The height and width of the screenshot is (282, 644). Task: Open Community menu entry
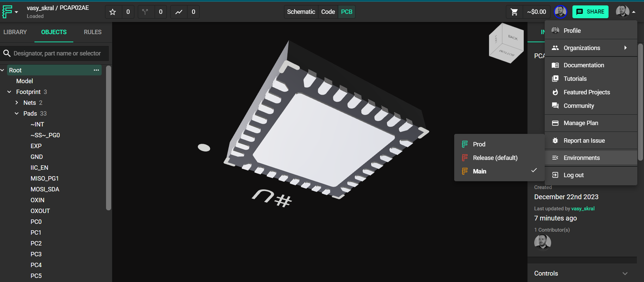(591, 105)
